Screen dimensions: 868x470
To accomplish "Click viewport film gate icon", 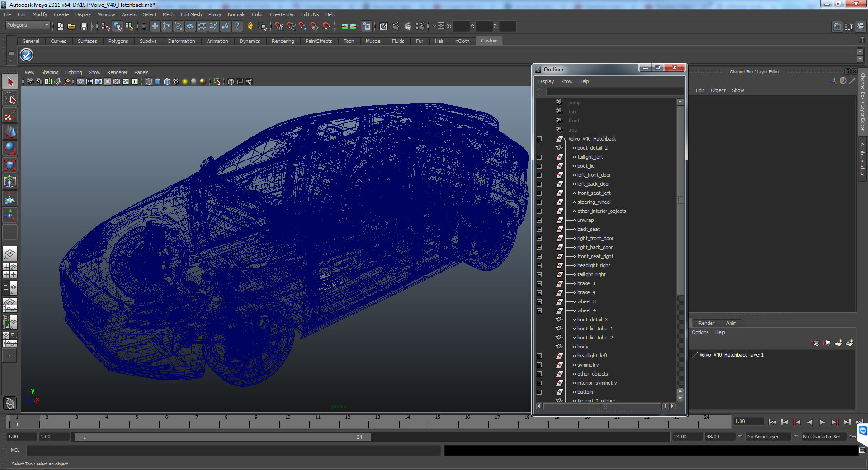I will tap(90, 81).
